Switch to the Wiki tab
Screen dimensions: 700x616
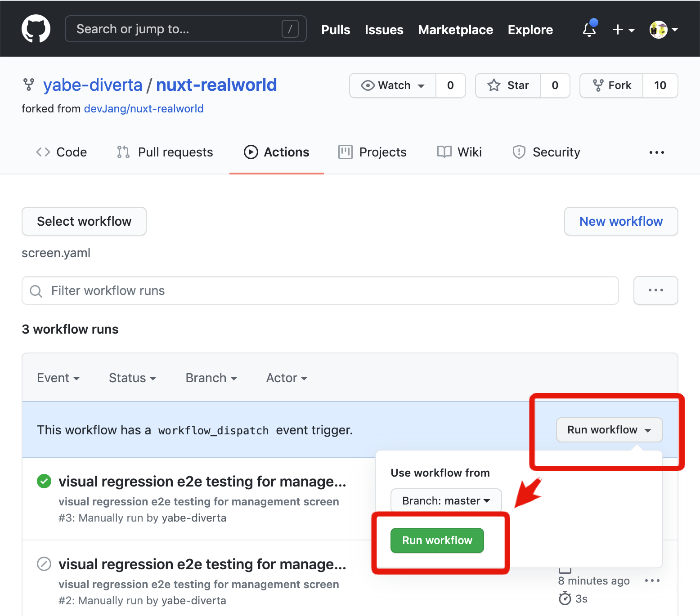(x=460, y=152)
